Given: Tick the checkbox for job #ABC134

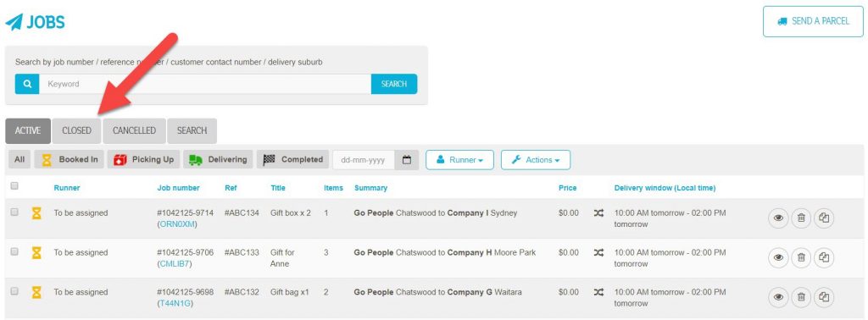Looking at the screenshot, I should (x=15, y=212).
